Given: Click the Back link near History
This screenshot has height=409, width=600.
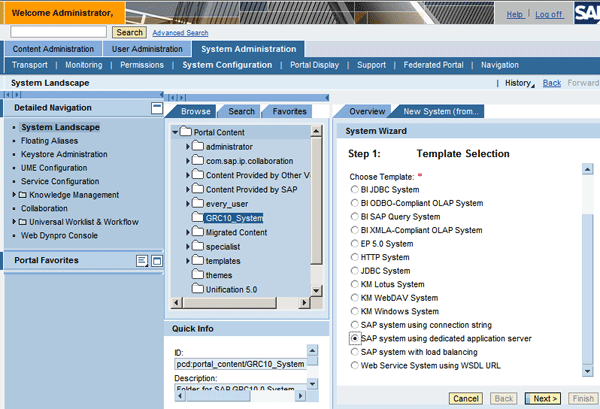Looking at the screenshot, I should tap(551, 83).
